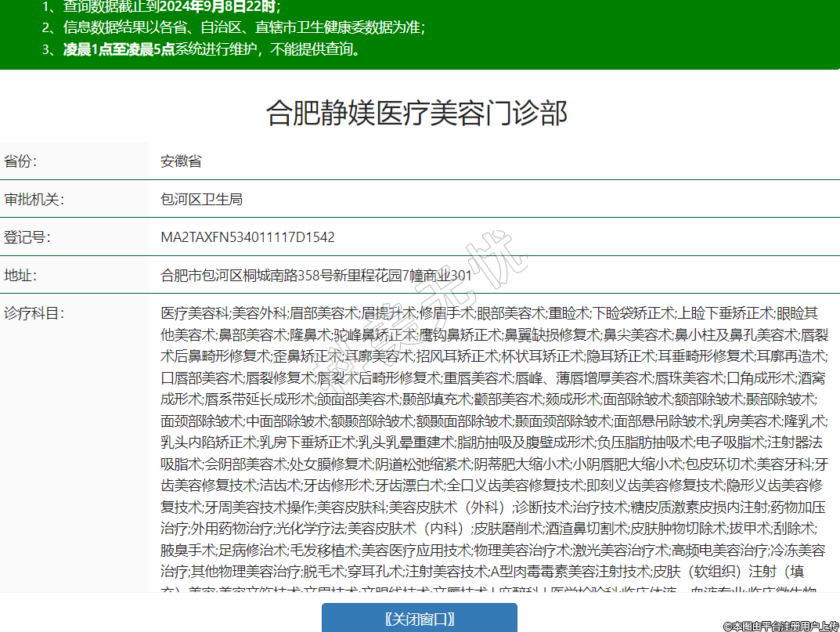The height and width of the screenshot is (632, 840).
Task: Click the notice about 卫生健康委数据为准
Action: 244,28
